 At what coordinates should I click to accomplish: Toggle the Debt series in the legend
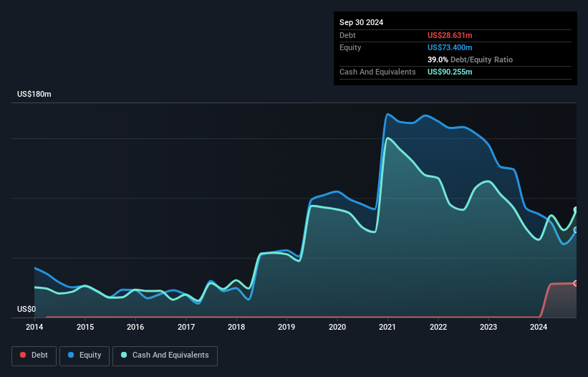33,355
